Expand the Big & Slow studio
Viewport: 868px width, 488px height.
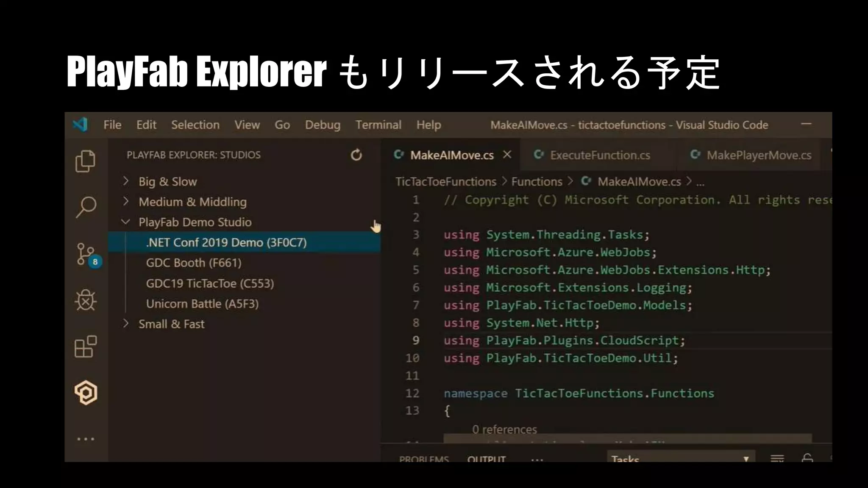coord(125,181)
